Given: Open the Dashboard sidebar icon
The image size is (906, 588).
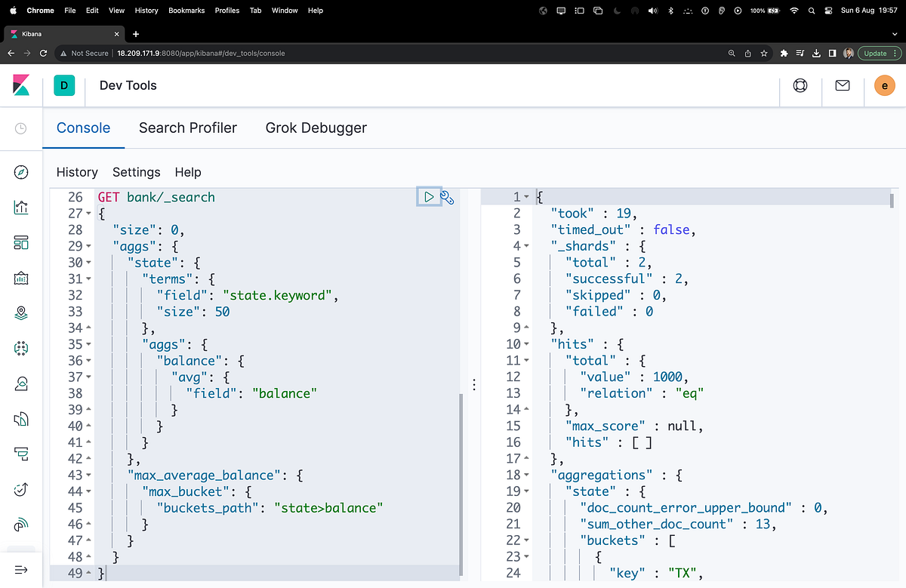Looking at the screenshot, I should coord(21,243).
